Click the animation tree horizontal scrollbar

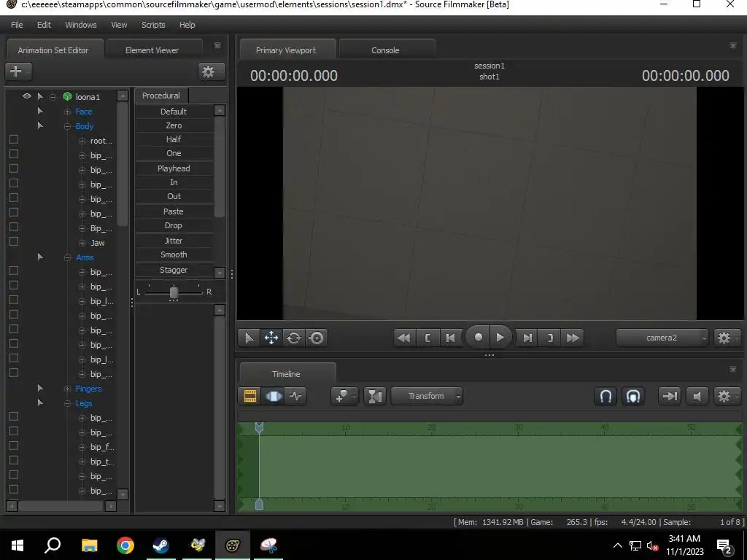click(61, 506)
